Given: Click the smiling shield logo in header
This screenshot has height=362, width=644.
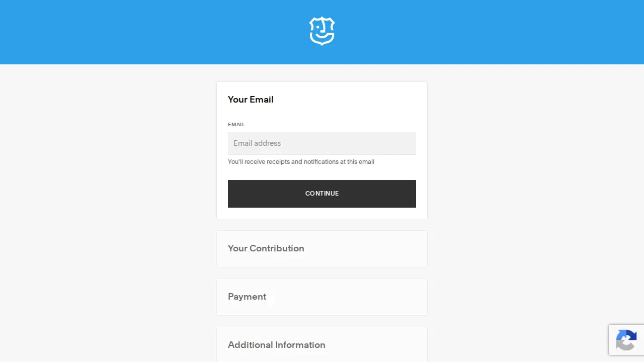Looking at the screenshot, I should pyautogui.click(x=322, y=31).
